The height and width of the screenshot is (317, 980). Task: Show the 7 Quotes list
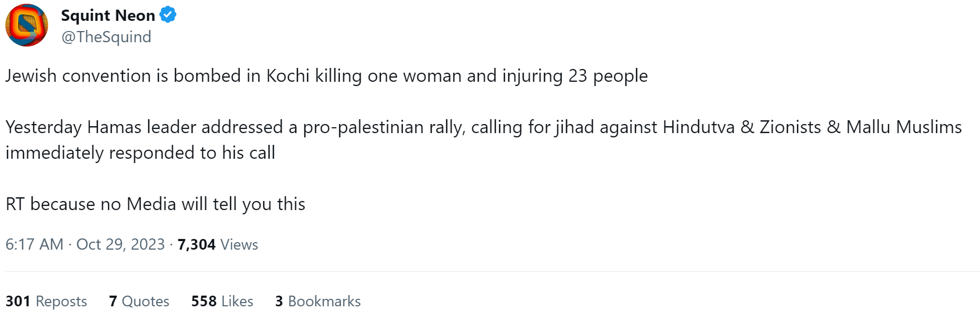tap(139, 301)
